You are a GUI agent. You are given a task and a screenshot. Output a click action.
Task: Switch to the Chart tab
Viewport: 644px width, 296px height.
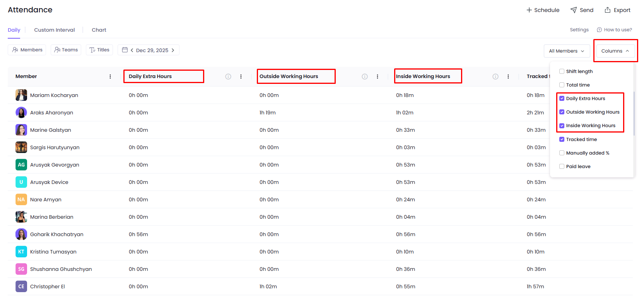click(99, 30)
